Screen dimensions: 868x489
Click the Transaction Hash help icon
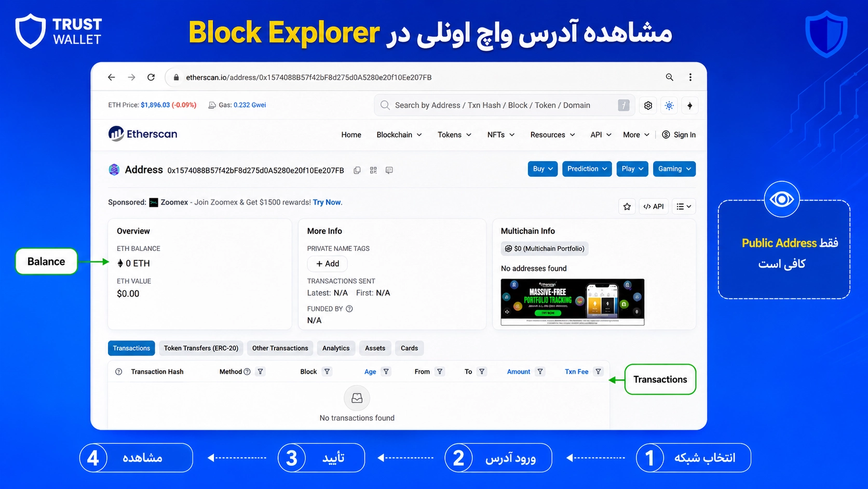pos(119,372)
